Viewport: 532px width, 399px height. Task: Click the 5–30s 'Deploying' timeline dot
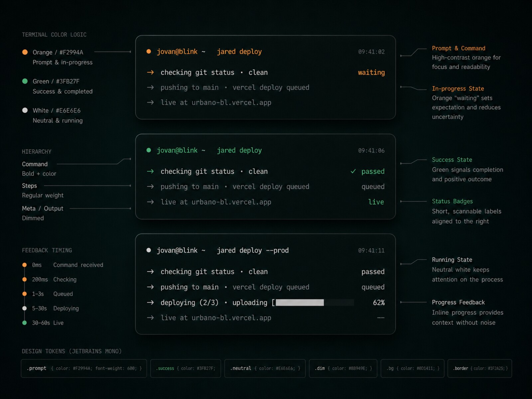[24, 308]
